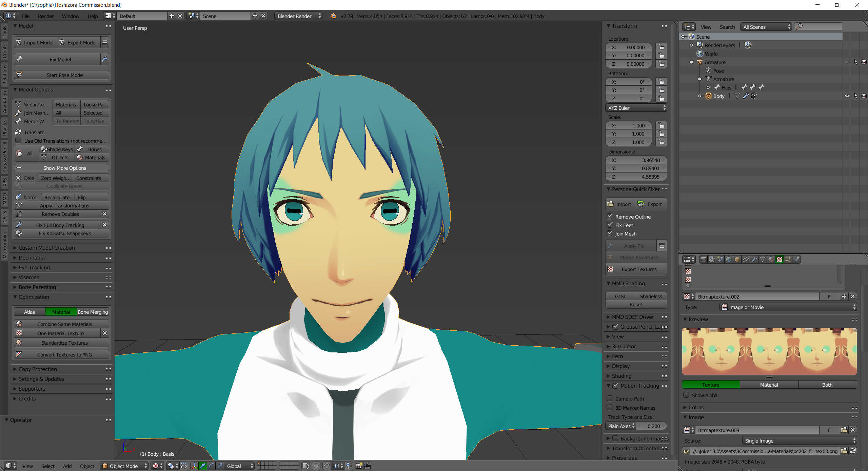
Task: Open the Render camera tab in Properties
Action: pos(703,259)
